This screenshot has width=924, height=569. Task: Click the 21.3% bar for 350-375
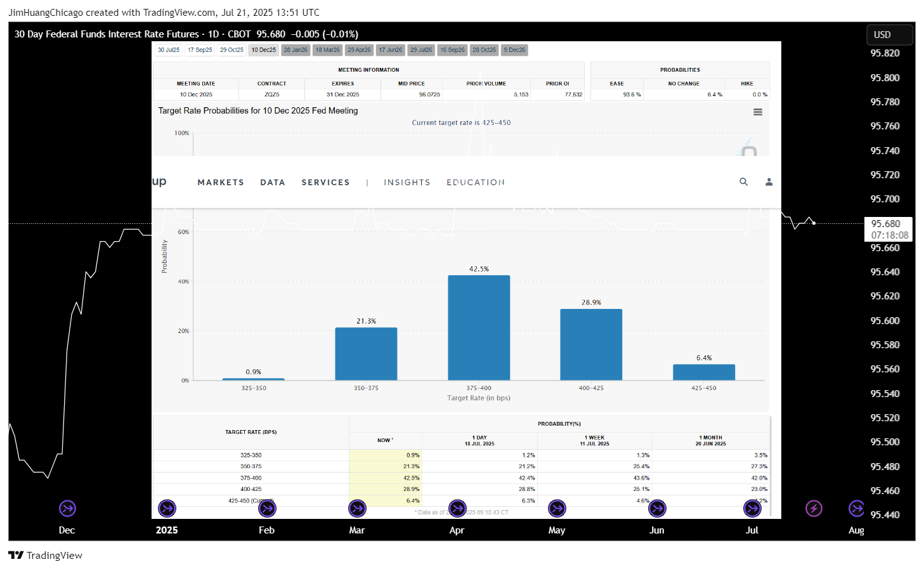[366, 354]
